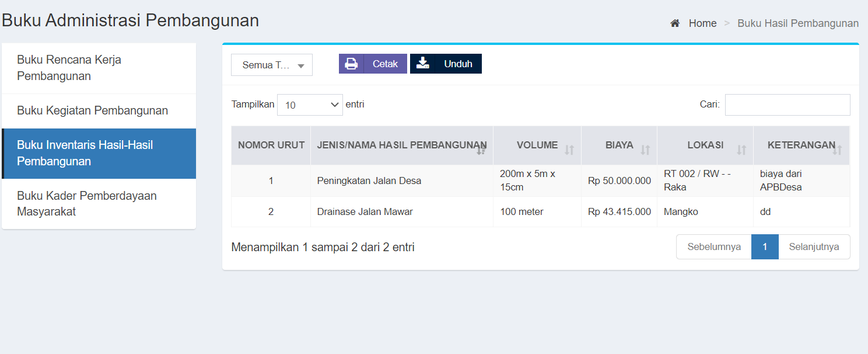Click the Selanjutnya pagination button
Image resolution: width=868 pixels, height=354 pixels.
(814, 247)
